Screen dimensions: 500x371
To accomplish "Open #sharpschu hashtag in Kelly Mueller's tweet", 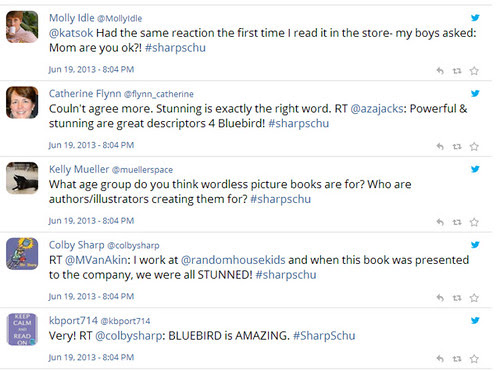I will (x=281, y=199).
